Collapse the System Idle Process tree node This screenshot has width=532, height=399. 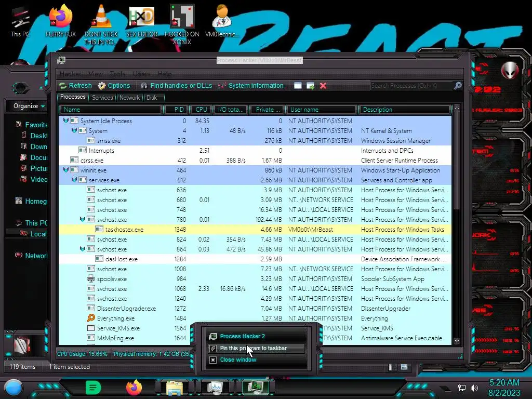(x=66, y=121)
